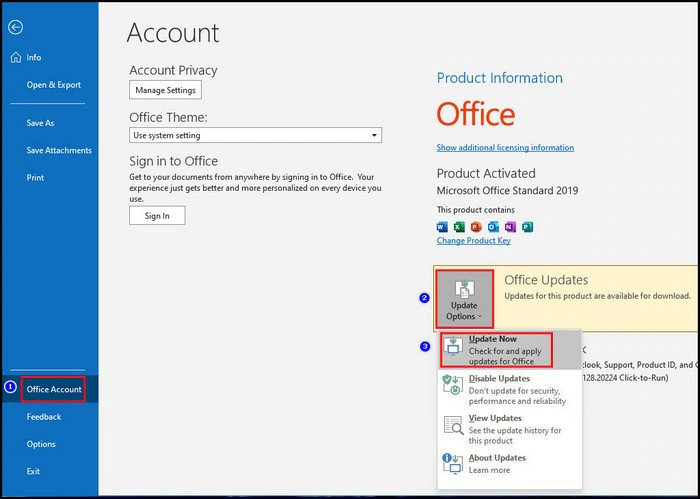Click the Office Updates heading text
700x499 pixels.
tap(546, 280)
